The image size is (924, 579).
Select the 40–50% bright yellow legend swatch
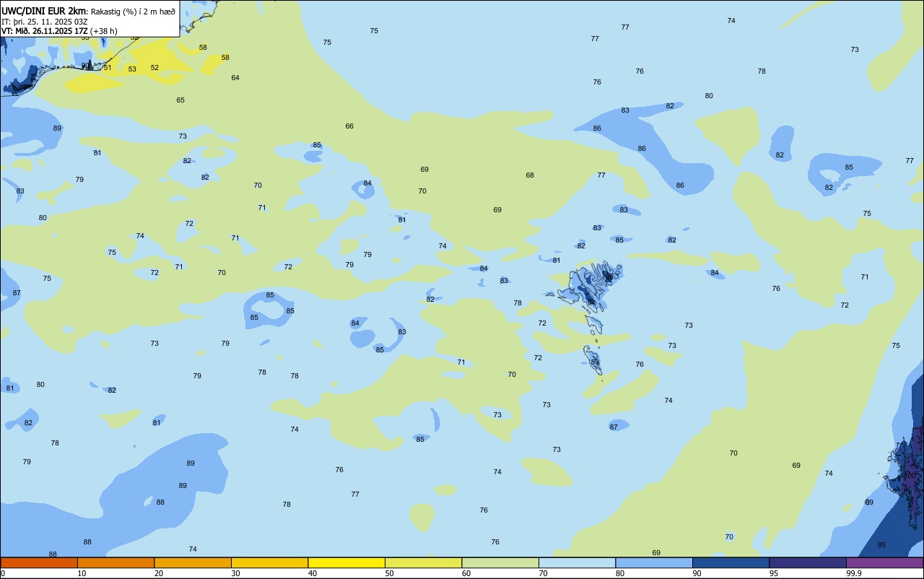[346, 562]
